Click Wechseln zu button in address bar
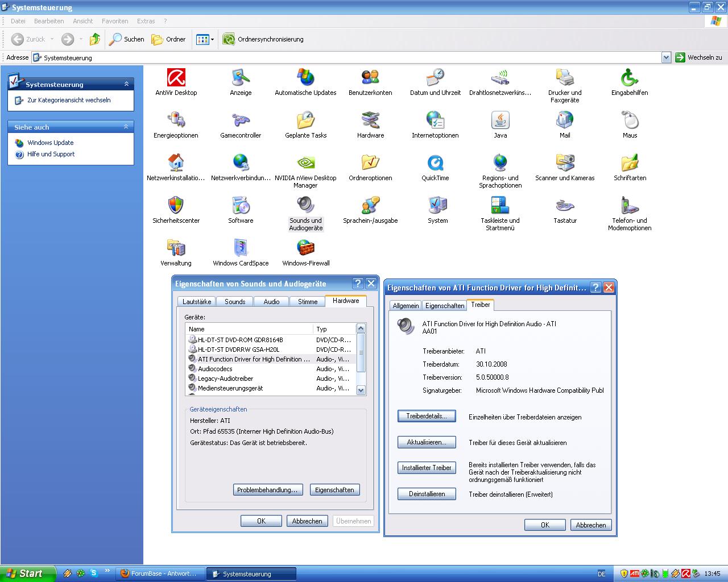 click(x=699, y=57)
